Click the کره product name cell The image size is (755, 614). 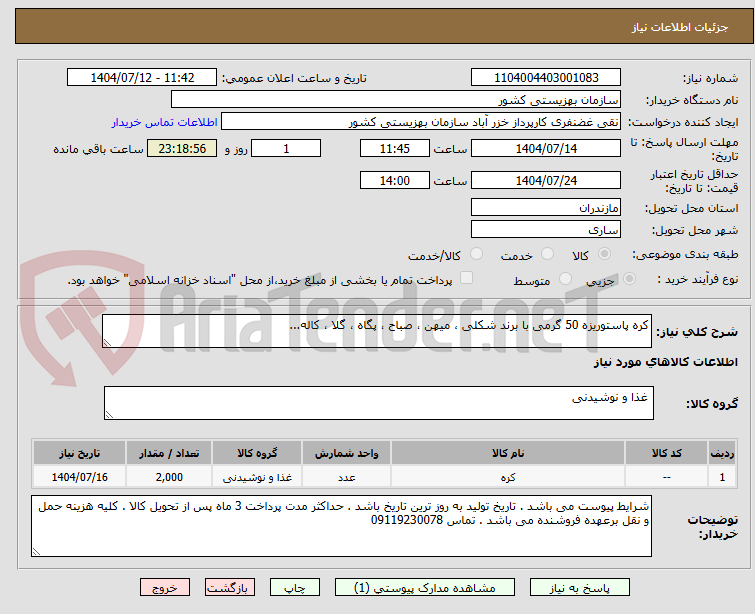coord(508,477)
